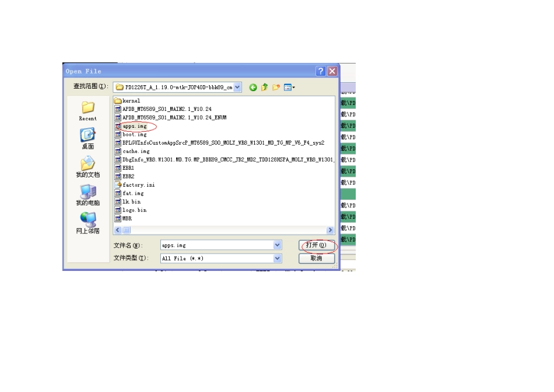The height and width of the screenshot is (392, 554).
Task: Click the Help question mark button
Action: pyautogui.click(x=321, y=71)
